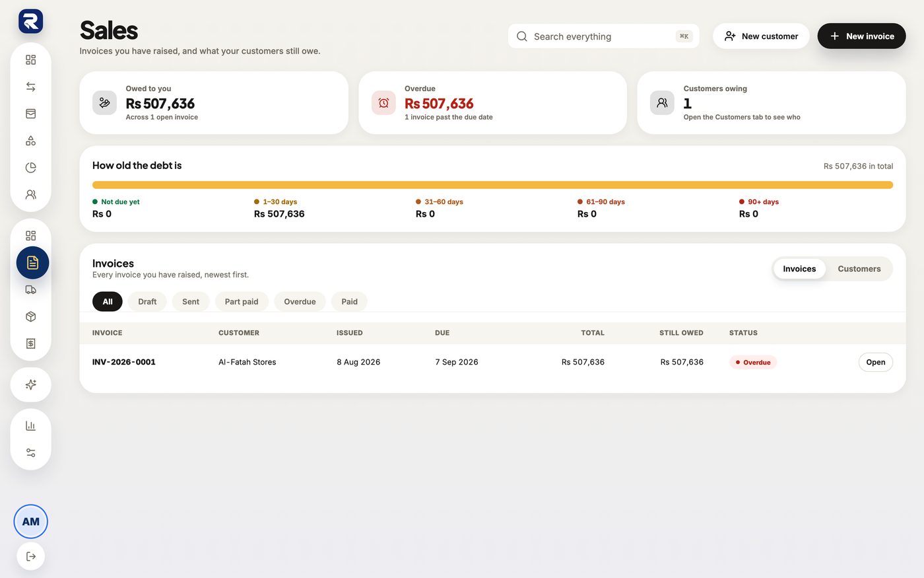Open invoice INV-2026-0001 with the Open button
924x578 pixels.
[875, 362]
